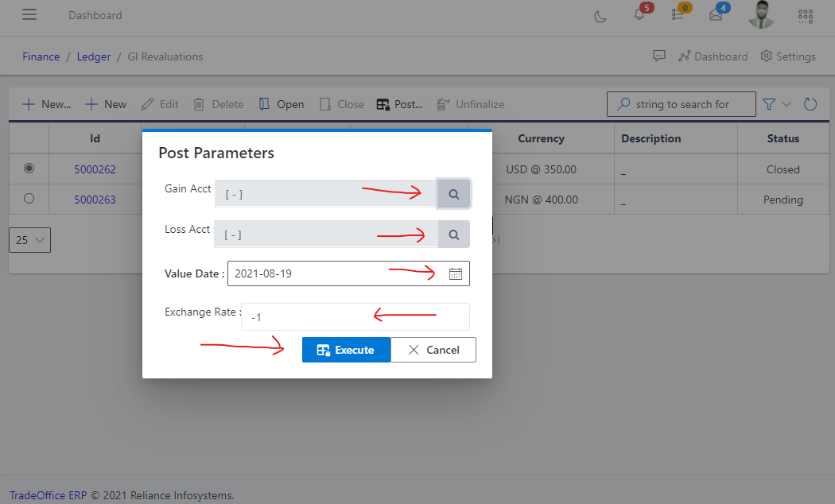Open the mail icon showing 4 messages
Viewport: 835px width, 504px height.
coord(717,16)
